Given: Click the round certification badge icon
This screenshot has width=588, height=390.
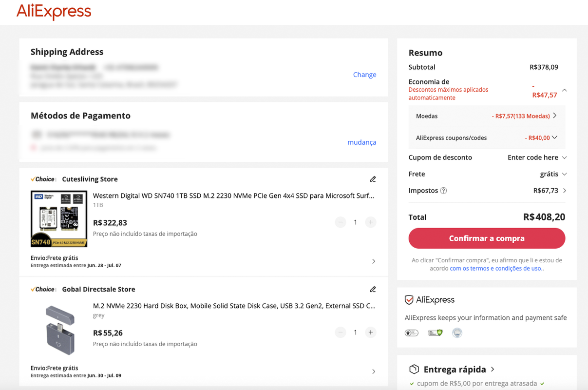Looking at the screenshot, I should click(457, 333).
